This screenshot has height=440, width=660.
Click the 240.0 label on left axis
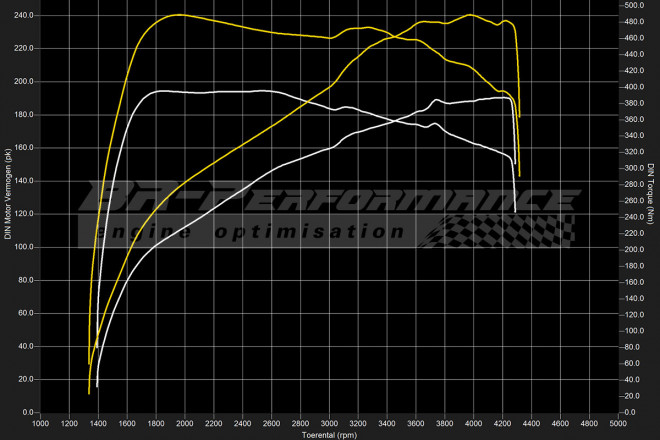24,16
